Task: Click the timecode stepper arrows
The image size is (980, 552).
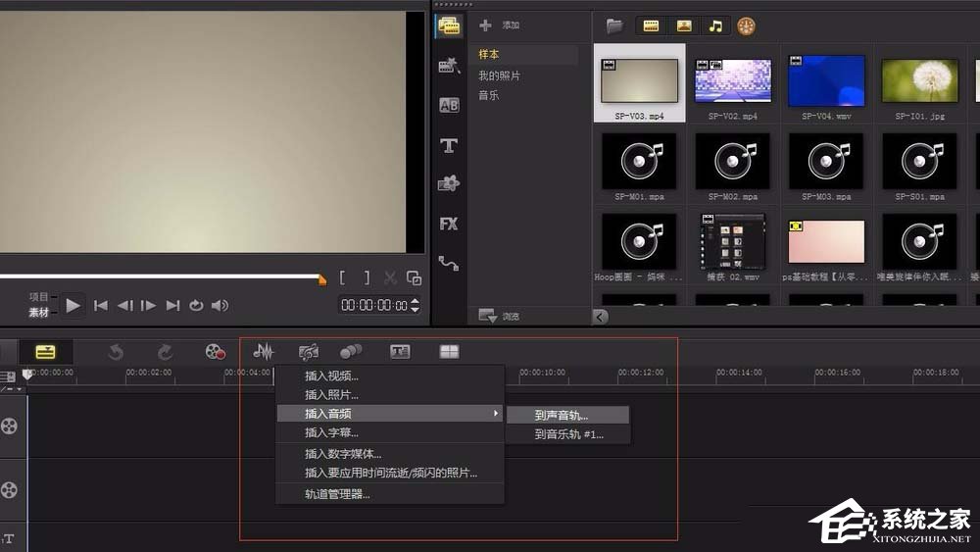Action: 415,305
